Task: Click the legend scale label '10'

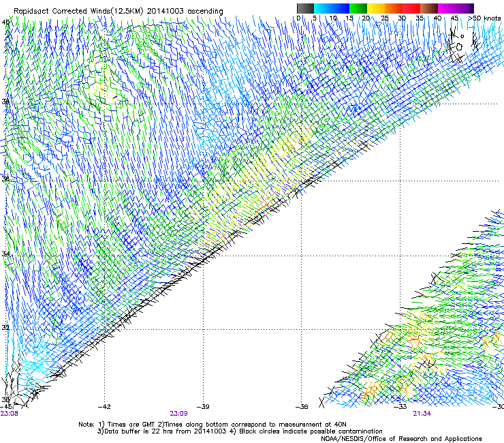Action: (333, 18)
